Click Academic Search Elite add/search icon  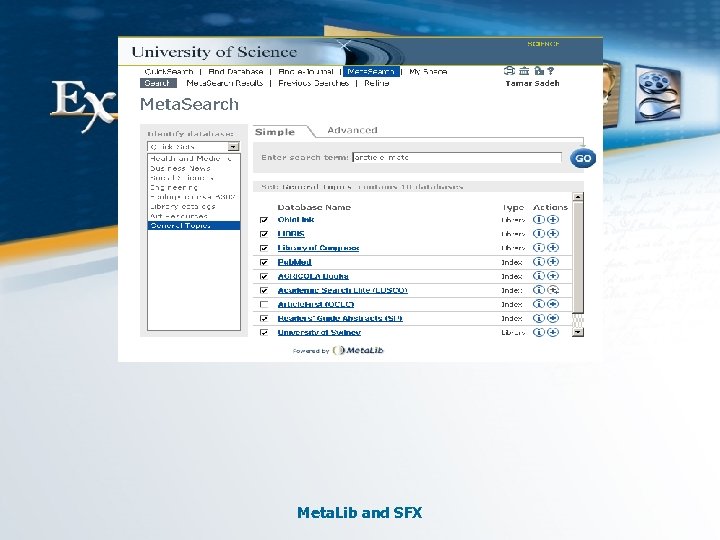(553, 290)
